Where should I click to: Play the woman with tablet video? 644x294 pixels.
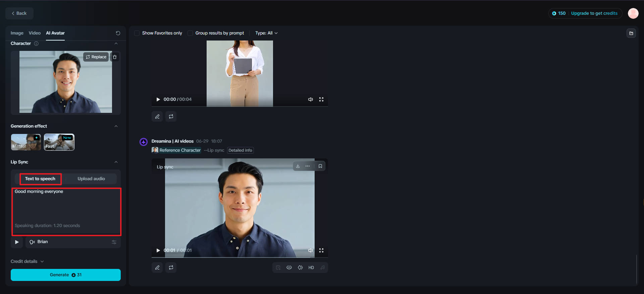click(x=158, y=99)
